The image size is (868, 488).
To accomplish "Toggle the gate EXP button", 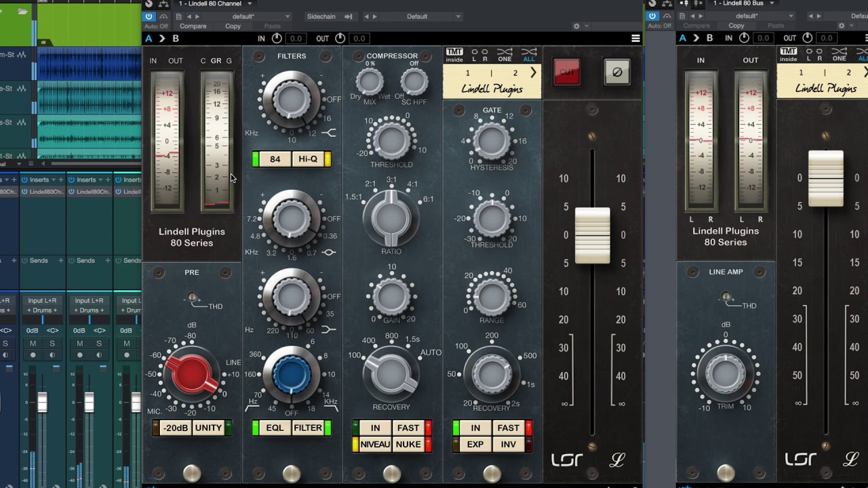I will (475, 444).
